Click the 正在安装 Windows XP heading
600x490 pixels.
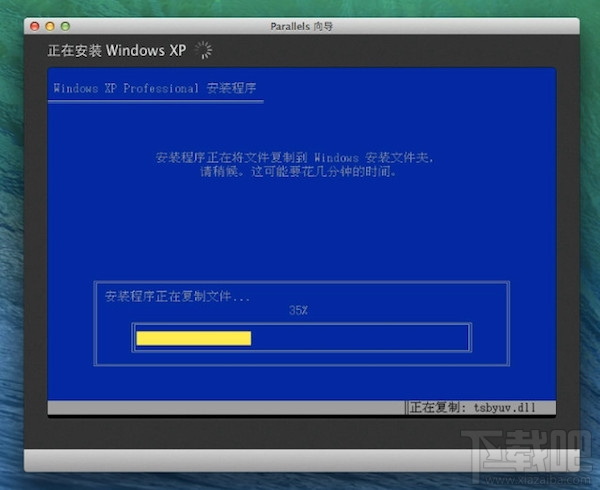(117, 50)
